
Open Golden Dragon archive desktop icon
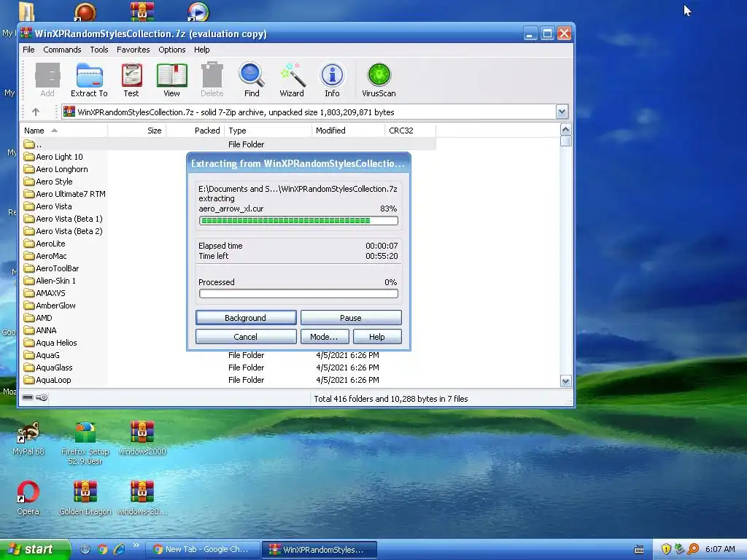[x=85, y=497]
